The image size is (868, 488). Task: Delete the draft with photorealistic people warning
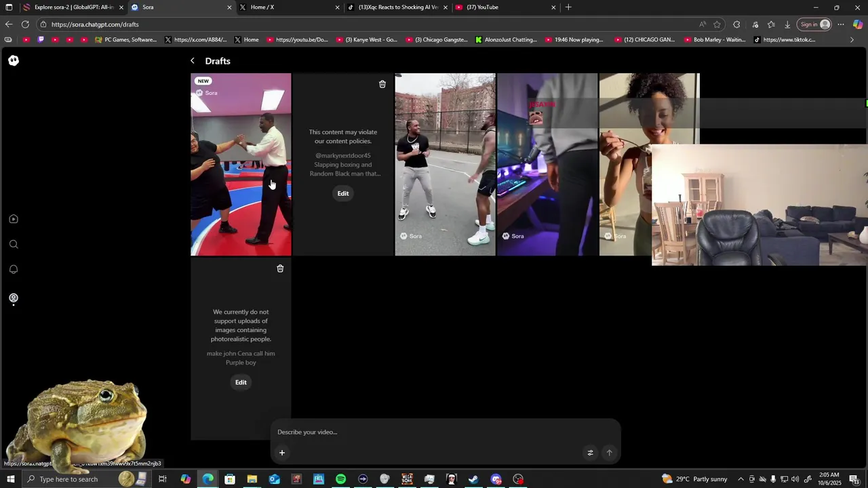click(280, 268)
